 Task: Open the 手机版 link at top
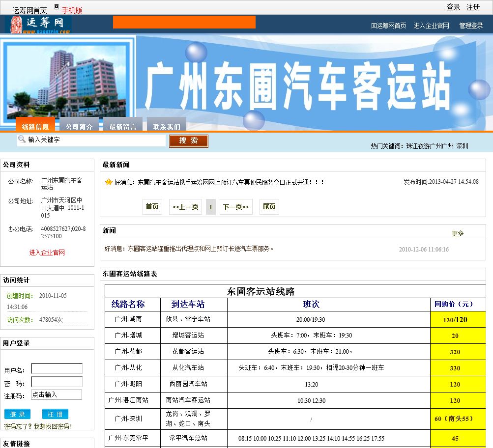pyautogui.click(x=72, y=10)
